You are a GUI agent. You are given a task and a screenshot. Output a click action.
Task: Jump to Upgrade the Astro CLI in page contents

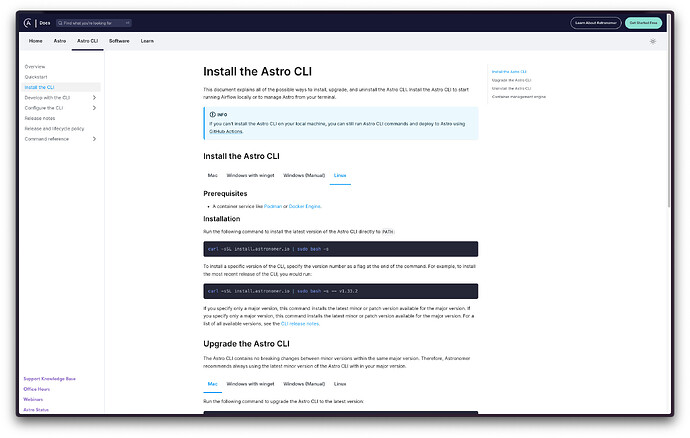coord(511,80)
